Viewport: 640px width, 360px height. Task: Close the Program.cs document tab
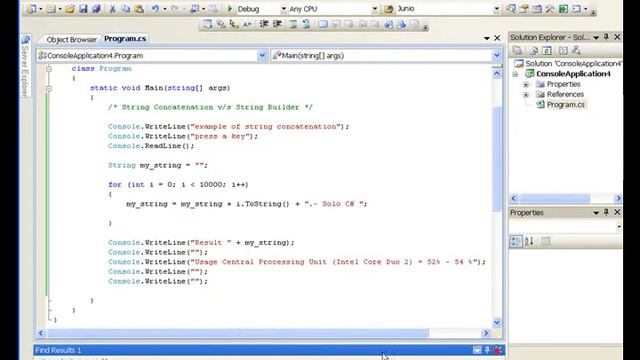pyautogui.click(x=497, y=38)
